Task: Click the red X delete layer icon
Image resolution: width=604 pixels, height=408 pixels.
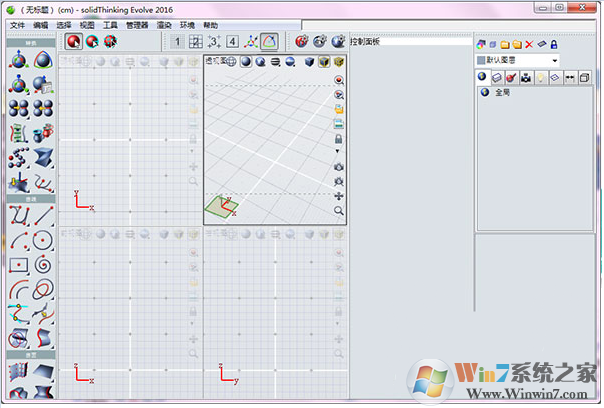Action: click(x=529, y=44)
